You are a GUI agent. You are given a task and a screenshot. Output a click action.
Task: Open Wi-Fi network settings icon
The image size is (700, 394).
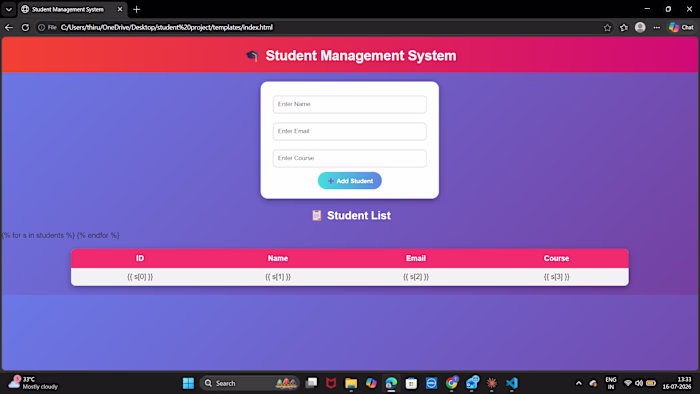click(x=628, y=383)
